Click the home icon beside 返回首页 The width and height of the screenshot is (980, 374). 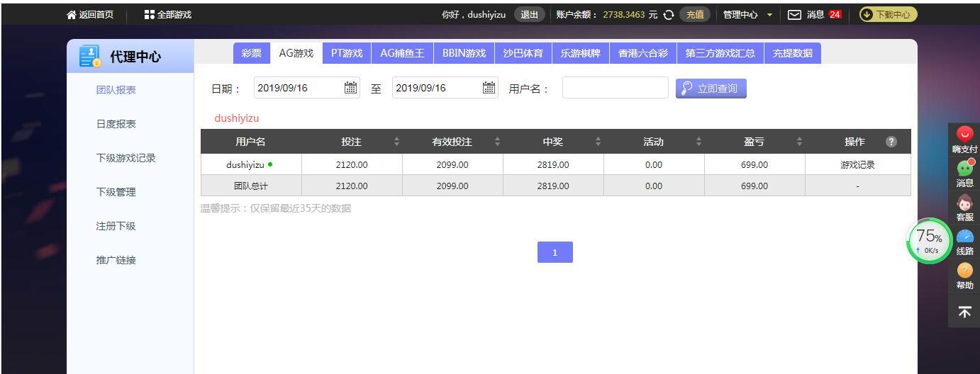pyautogui.click(x=71, y=14)
